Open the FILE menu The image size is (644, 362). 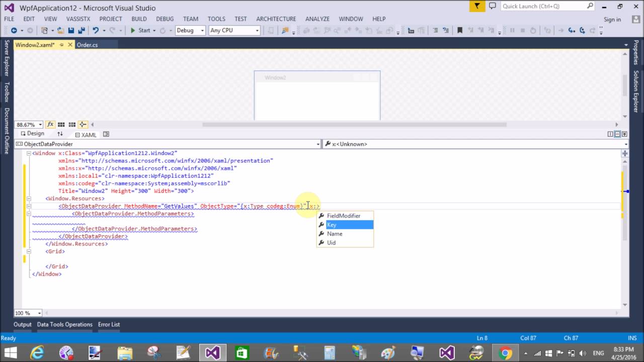9,19
